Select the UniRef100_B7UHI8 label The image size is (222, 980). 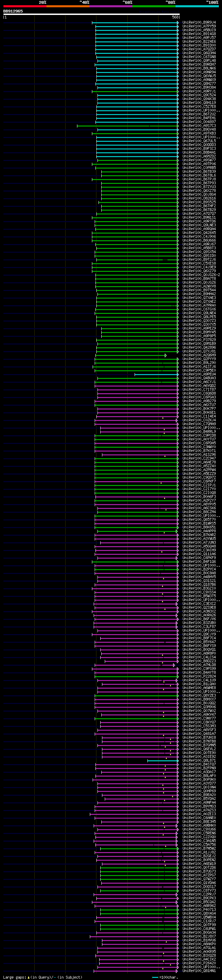pyautogui.click(x=199, y=737)
